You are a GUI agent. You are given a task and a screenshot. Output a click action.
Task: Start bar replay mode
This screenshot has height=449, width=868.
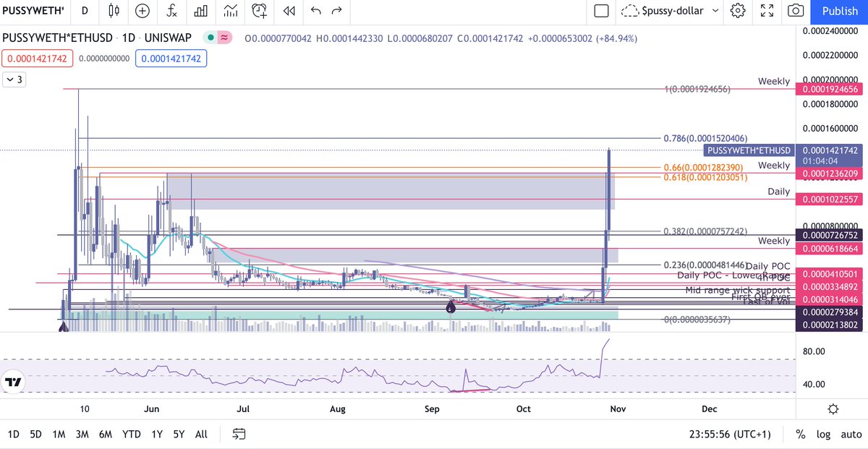[x=289, y=11]
